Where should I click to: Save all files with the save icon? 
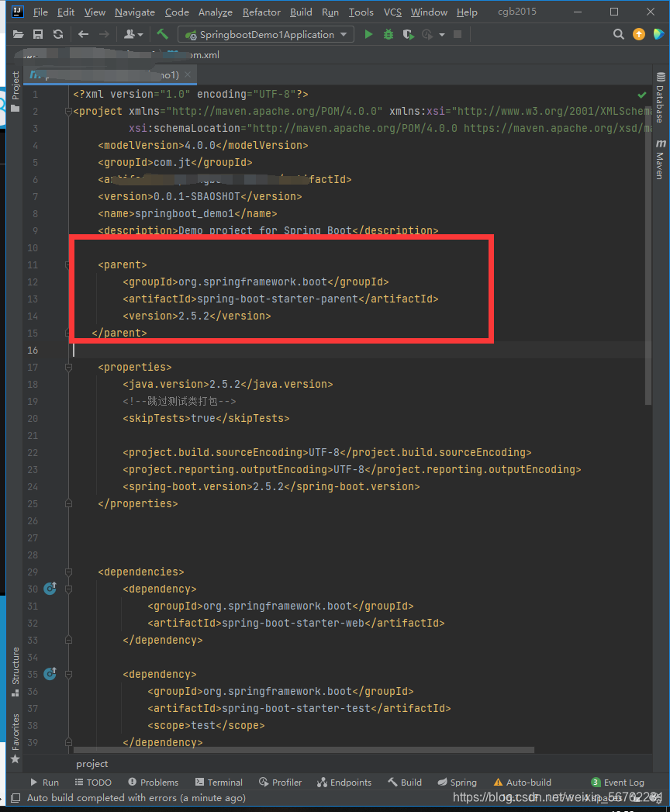(x=37, y=34)
